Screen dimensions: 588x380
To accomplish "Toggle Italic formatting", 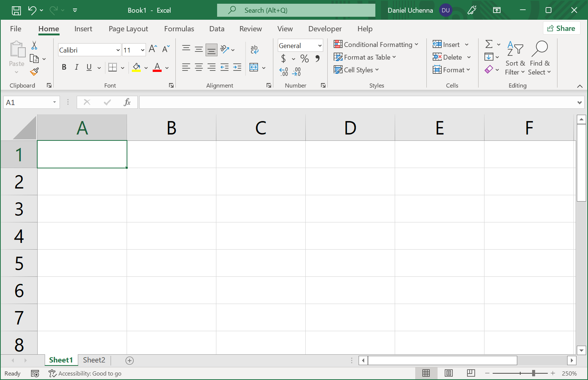I will [x=76, y=67].
